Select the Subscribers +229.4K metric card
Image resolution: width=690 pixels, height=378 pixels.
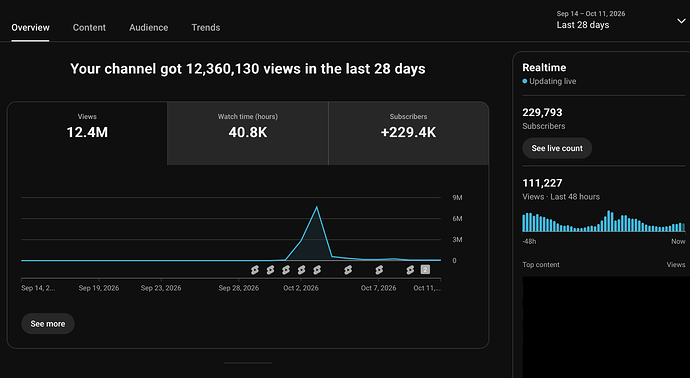(x=408, y=133)
